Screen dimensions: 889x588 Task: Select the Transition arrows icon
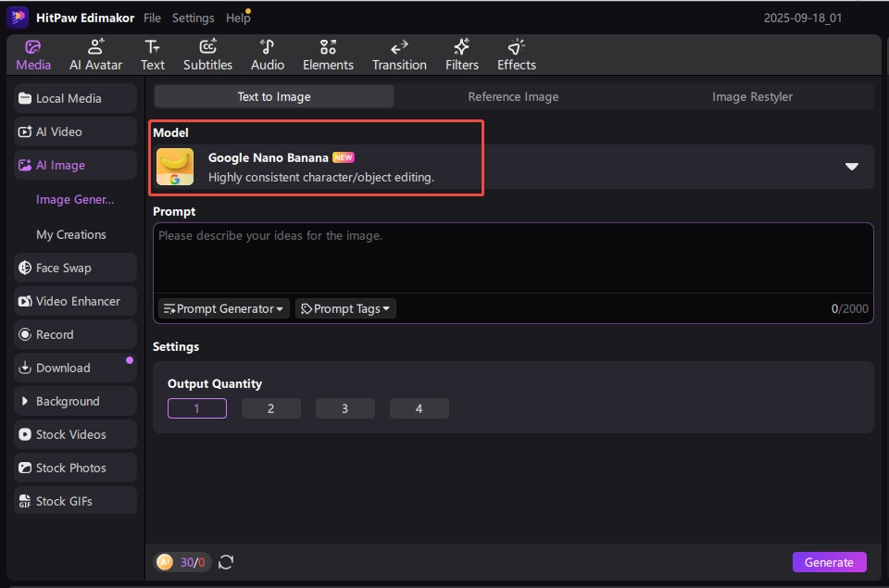tap(399, 47)
